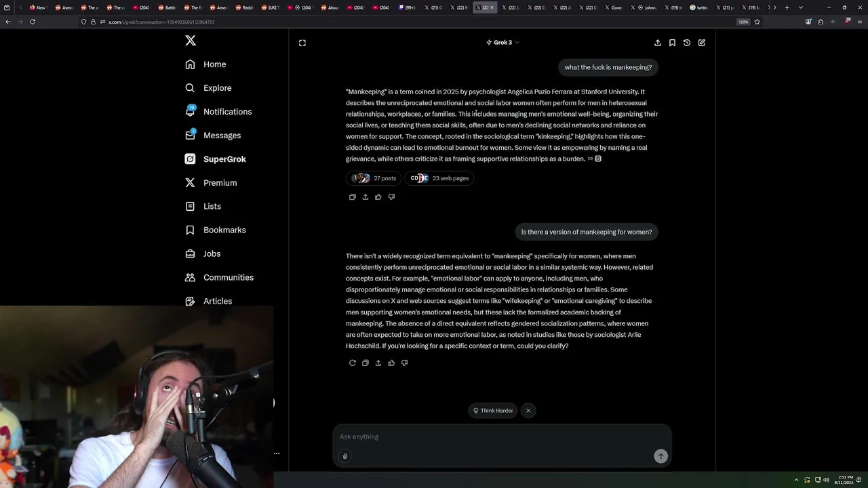Toggle Grok fullscreen expand icon

point(302,43)
